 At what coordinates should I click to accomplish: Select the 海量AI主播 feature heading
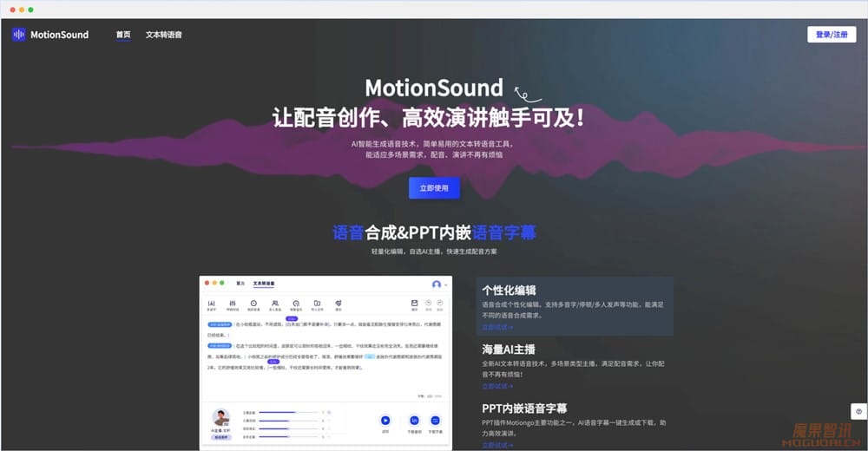click(508, 350)
